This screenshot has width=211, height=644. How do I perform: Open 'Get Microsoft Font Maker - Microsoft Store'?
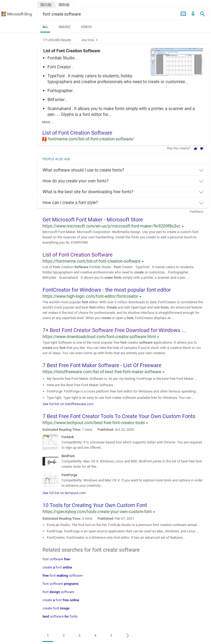coord(93,220)
